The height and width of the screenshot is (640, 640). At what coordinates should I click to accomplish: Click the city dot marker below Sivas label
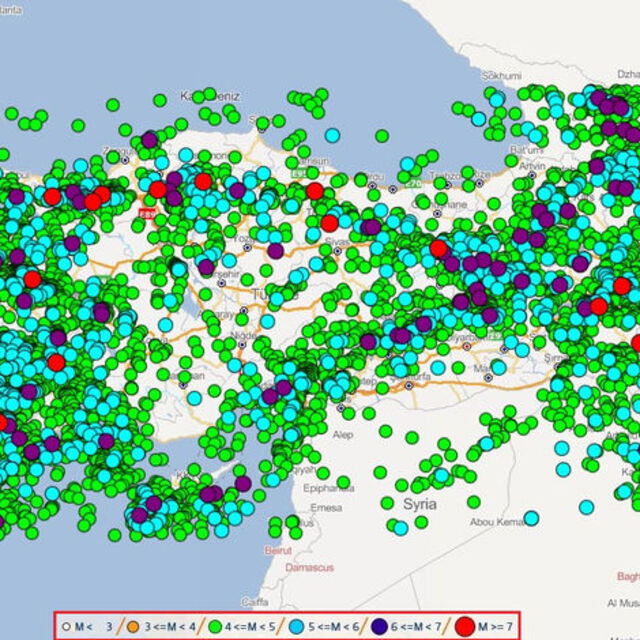click(338, 251)
